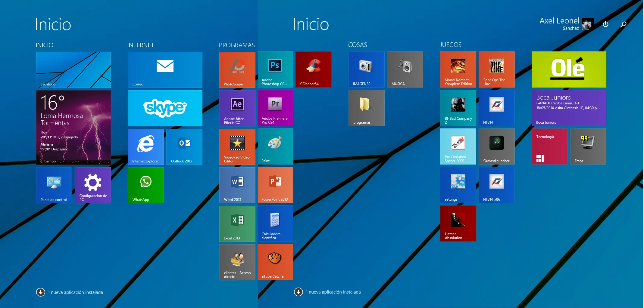The image size is (644, 308).
Task: Open the search magnifier button
Action: [623, 24]
